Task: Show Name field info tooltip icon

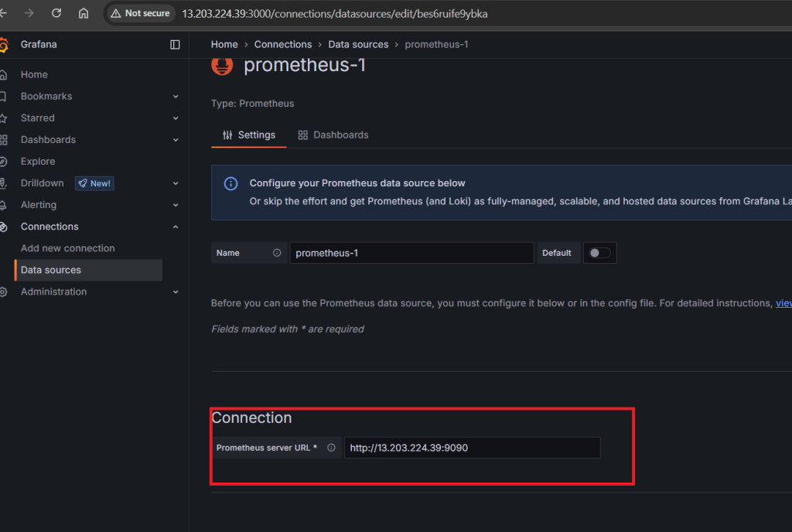Action: pyautogui.click(x=277, y=252)
